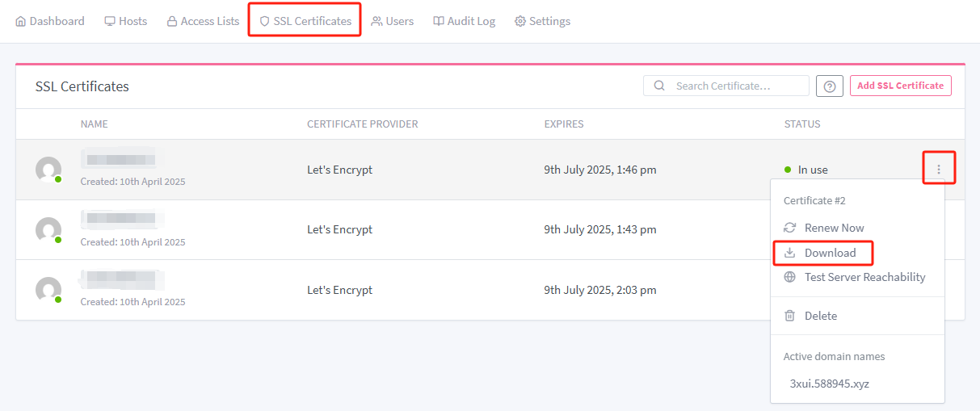The image size is (980, 411).
Task: Open the Settings page
Action: (542, 21)
